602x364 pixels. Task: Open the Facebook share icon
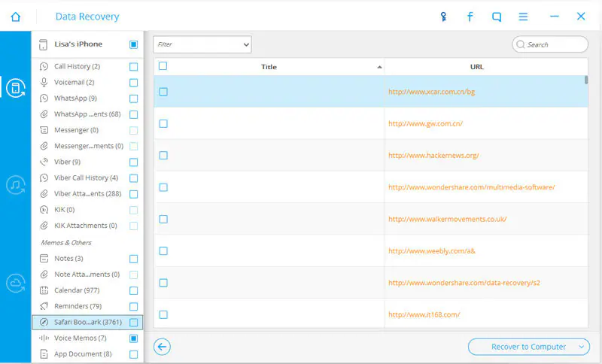(x=470, y=17)
